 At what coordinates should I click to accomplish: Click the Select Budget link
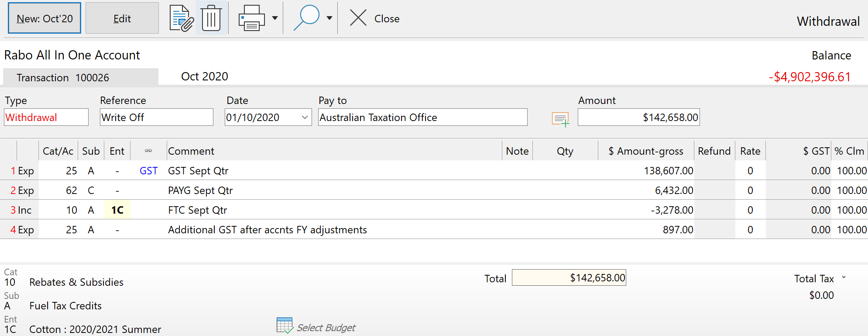coord(326,328)
